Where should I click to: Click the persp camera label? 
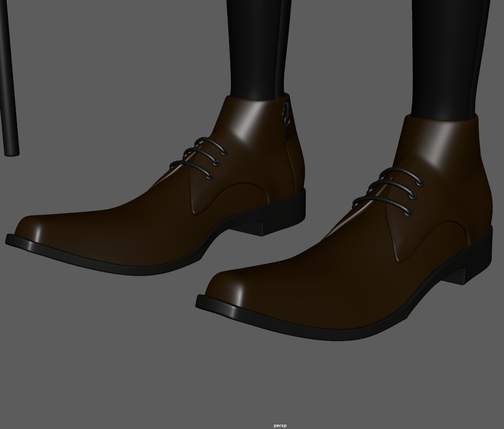(x=280, y=425)
